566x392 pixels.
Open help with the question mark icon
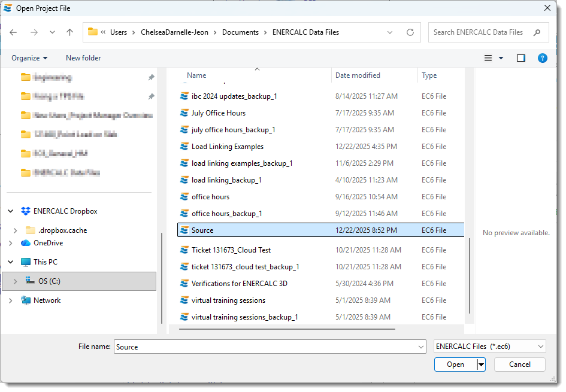[542, 58]
